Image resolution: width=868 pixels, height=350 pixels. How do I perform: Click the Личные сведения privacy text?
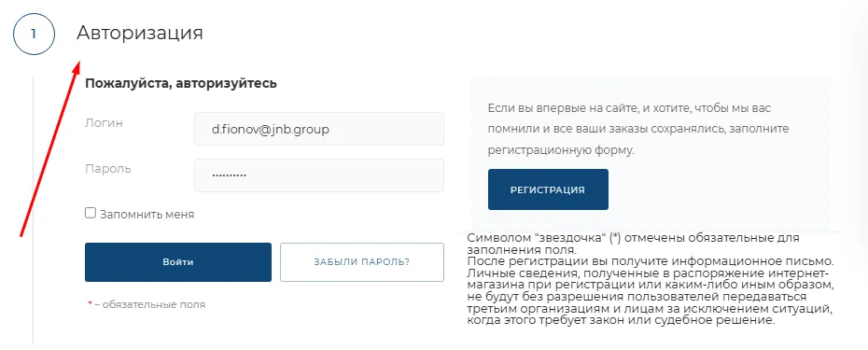click(651, 296)
